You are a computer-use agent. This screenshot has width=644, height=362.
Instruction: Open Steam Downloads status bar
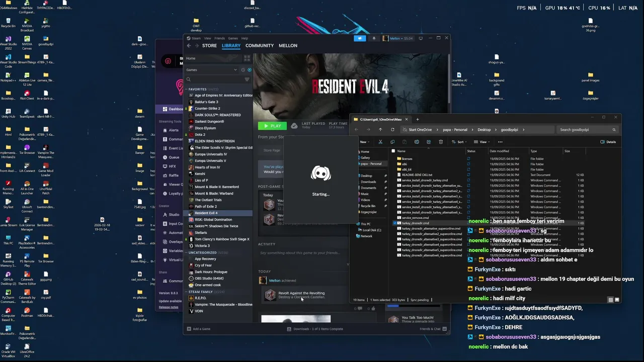[x=315, y=329]
